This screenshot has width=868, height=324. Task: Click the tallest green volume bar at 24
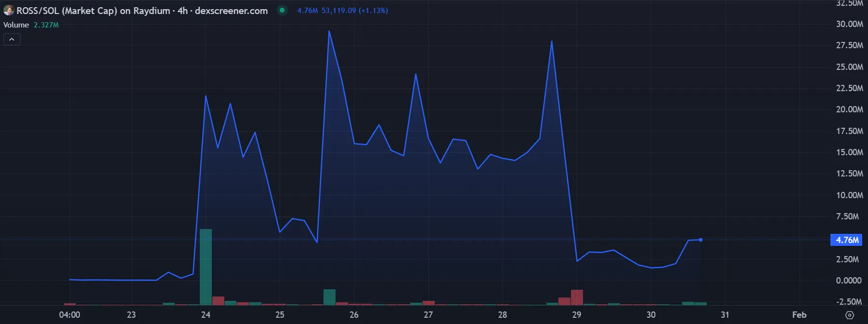point(206,267)
